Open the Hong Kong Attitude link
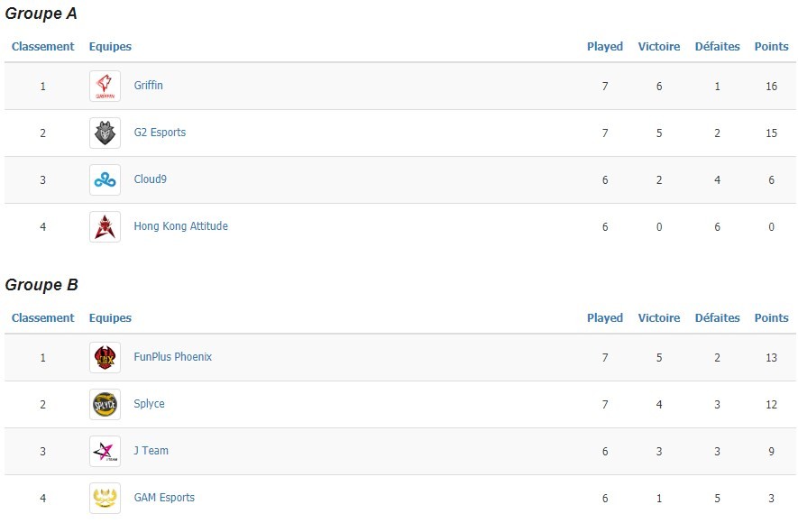Screen dimensions: 798x532 pos(180,226)
